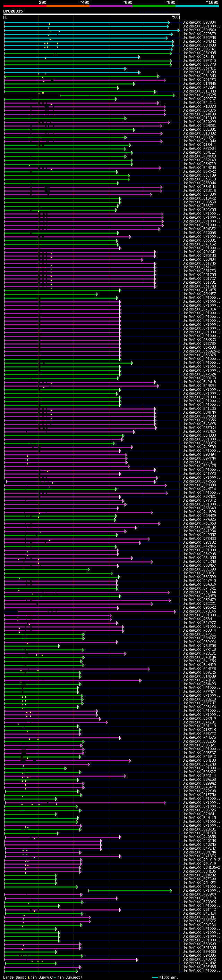Open hit UniRef100_Q1DHB2
Viewport: 222px width, 980px height.
[199, 133]
